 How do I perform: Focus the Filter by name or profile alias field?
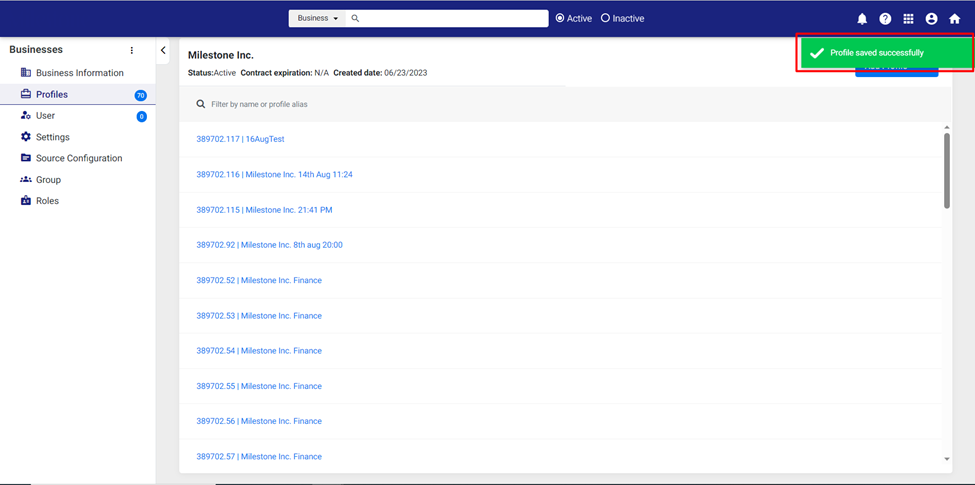(x=565, y=104)
